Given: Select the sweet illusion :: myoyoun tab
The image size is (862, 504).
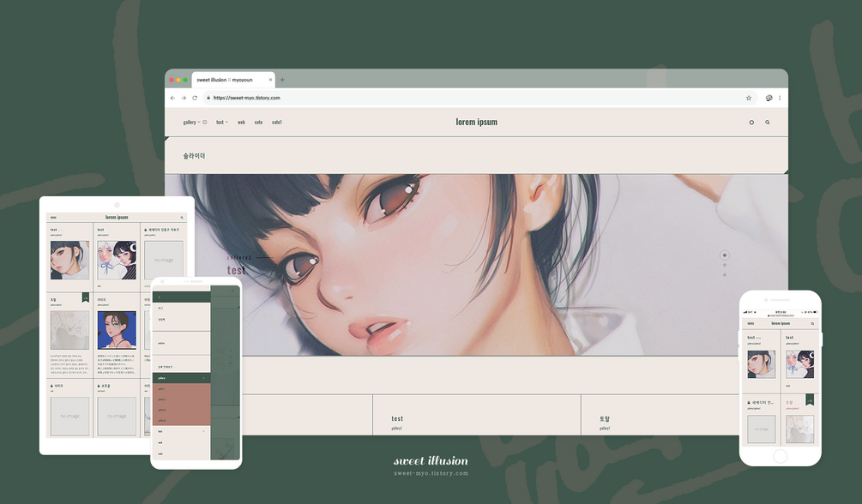Looking at the screenshot, I should pyautogui.click(x=233, y=80).
